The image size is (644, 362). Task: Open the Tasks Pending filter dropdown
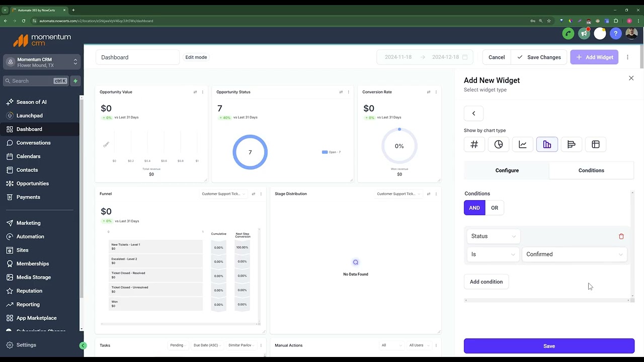tap(179, 345)
